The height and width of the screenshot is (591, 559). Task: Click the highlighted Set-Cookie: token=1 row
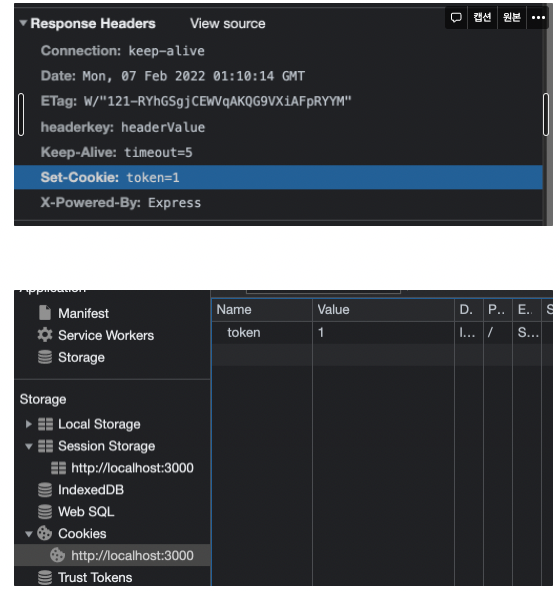[278, 177]
